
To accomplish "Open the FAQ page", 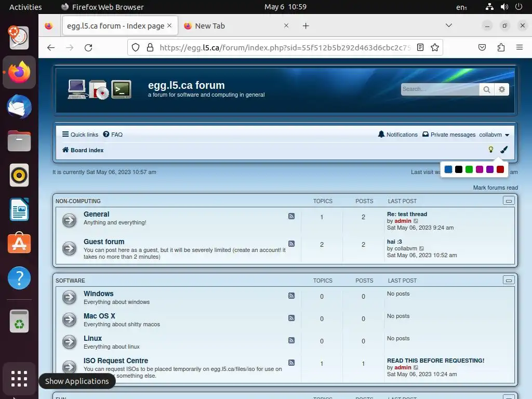I will 113,135.
